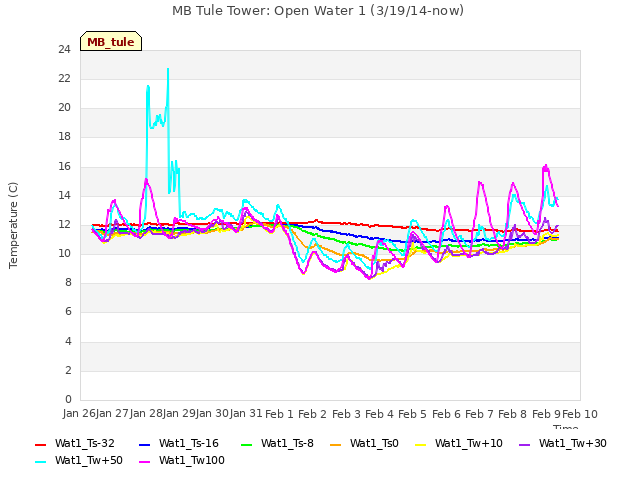Click the cyan peak near 22.7 degrees

tap(168, 69)
